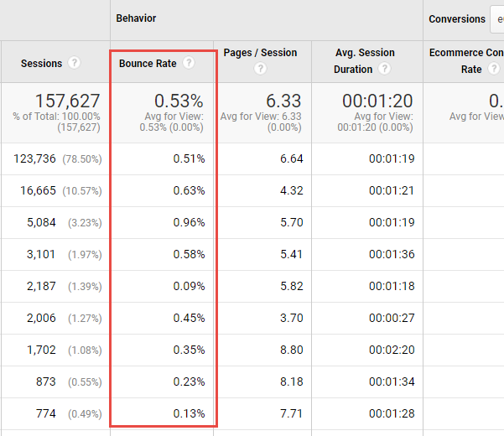Select the Conversions group heading
The image size is (504, 436).
tap(457, 19)
